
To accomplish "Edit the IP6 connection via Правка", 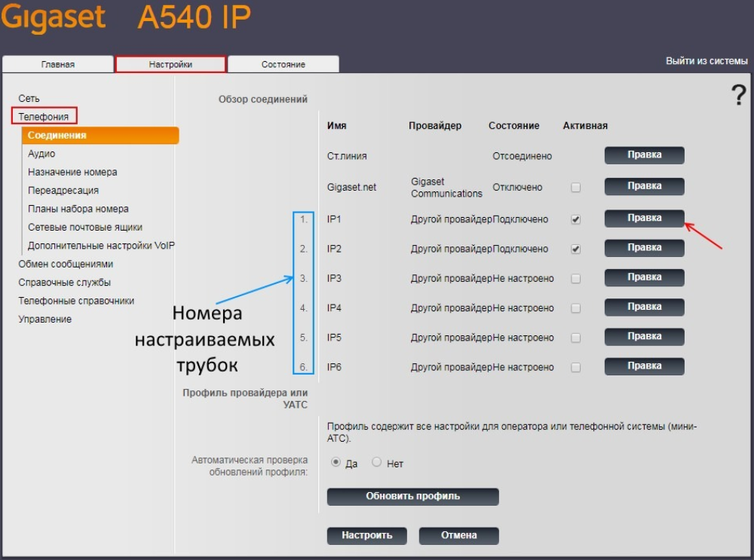I will [645, 366].
